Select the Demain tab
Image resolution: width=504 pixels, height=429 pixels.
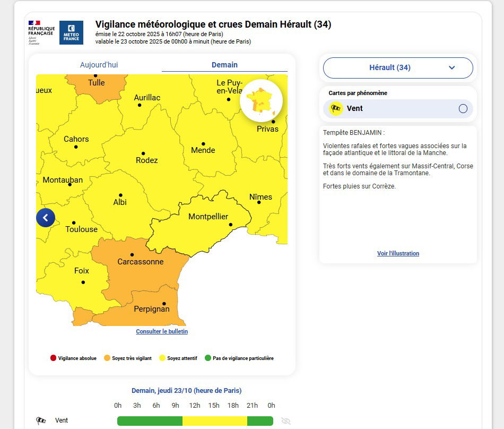coord(224,65)
